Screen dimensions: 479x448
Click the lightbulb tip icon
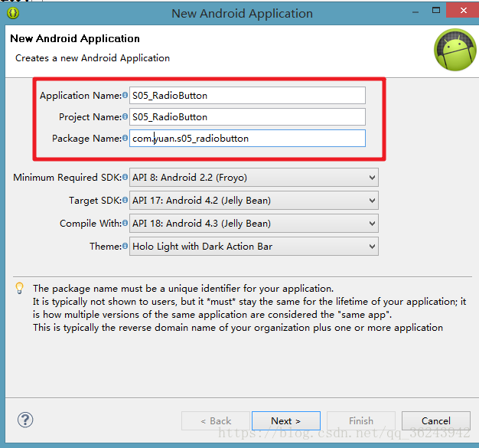20,289
